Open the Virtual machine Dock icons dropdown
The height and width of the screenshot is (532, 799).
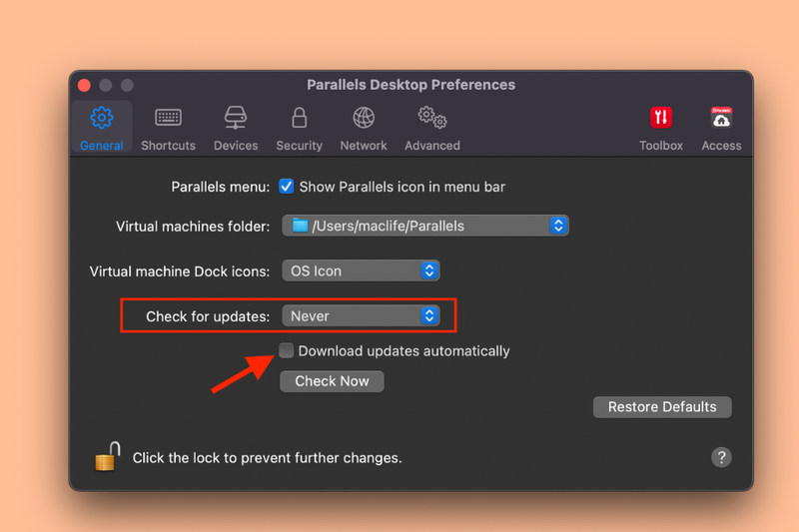(361, 270)
